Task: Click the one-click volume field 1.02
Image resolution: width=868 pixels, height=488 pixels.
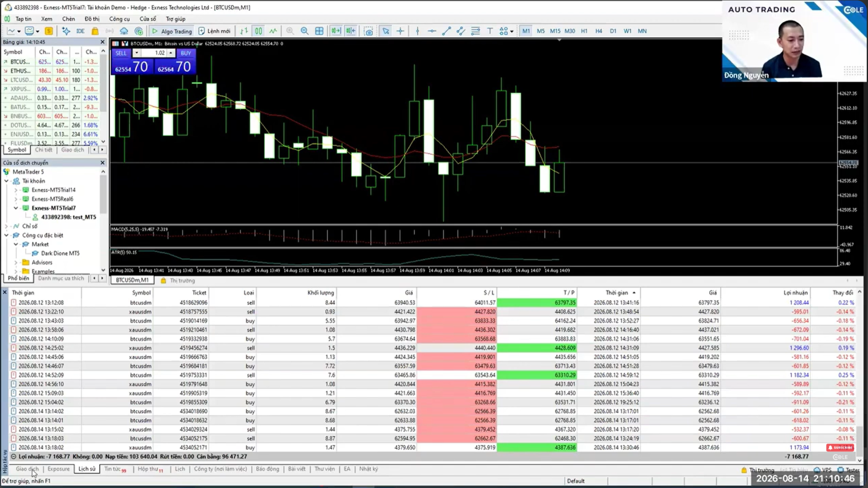Action: tap(154, 53)
